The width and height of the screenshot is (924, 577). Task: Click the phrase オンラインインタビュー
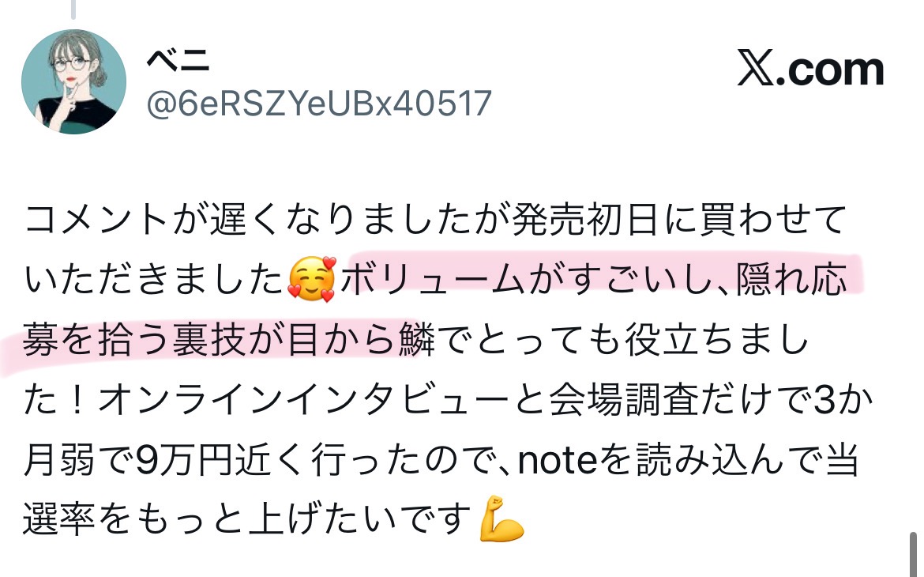click(x=303, y=400)
